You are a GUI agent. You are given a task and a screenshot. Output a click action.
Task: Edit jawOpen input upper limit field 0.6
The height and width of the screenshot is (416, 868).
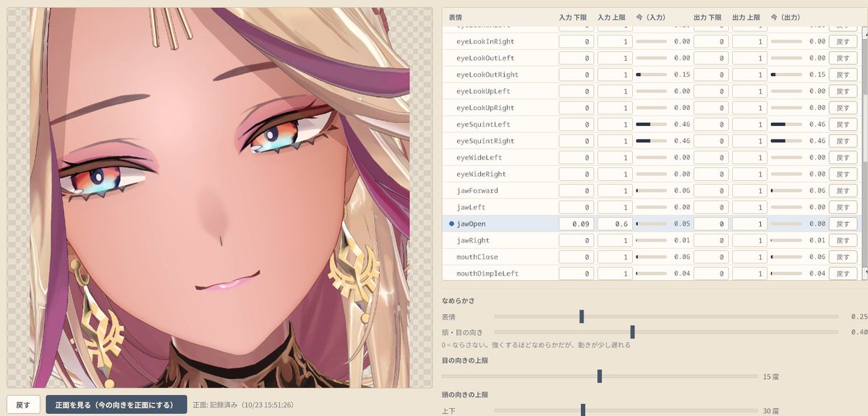point(615,224)
